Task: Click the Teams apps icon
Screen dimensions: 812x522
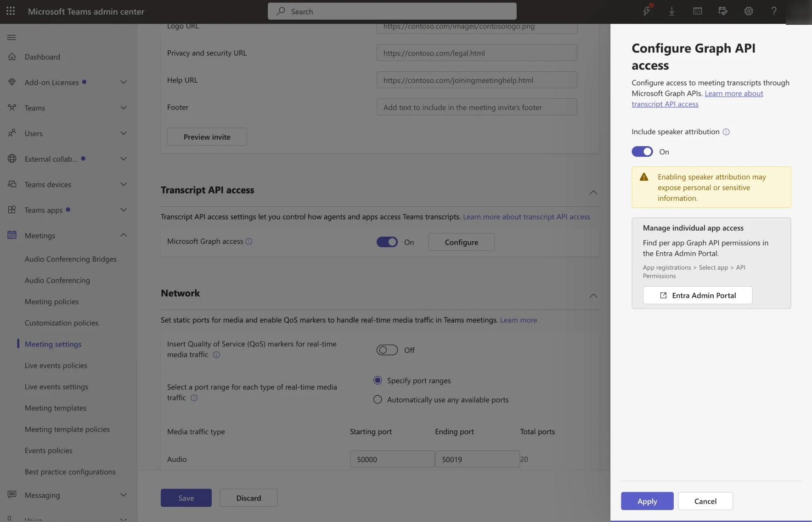Action: click(12, 210)
